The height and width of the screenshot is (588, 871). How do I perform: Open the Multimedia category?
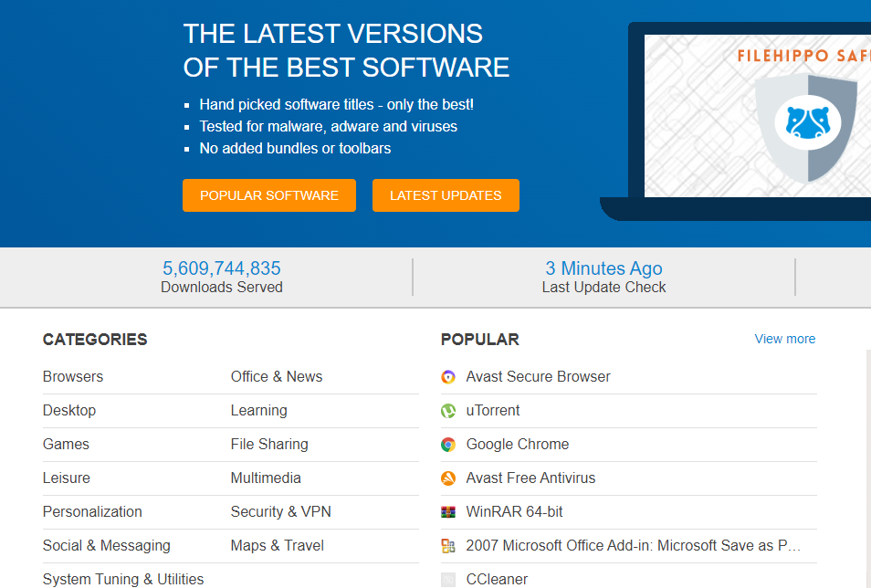click(x=266, y=478)
